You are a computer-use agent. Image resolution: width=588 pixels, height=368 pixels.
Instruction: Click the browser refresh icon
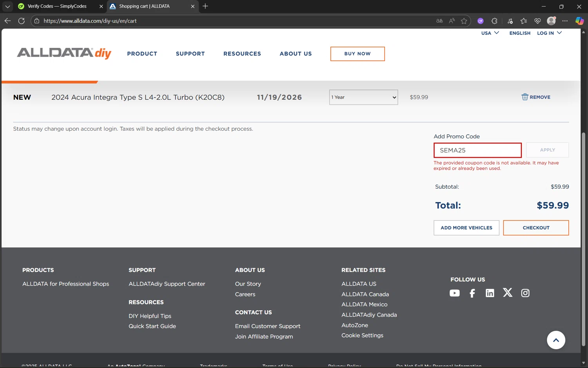[22, 21]
